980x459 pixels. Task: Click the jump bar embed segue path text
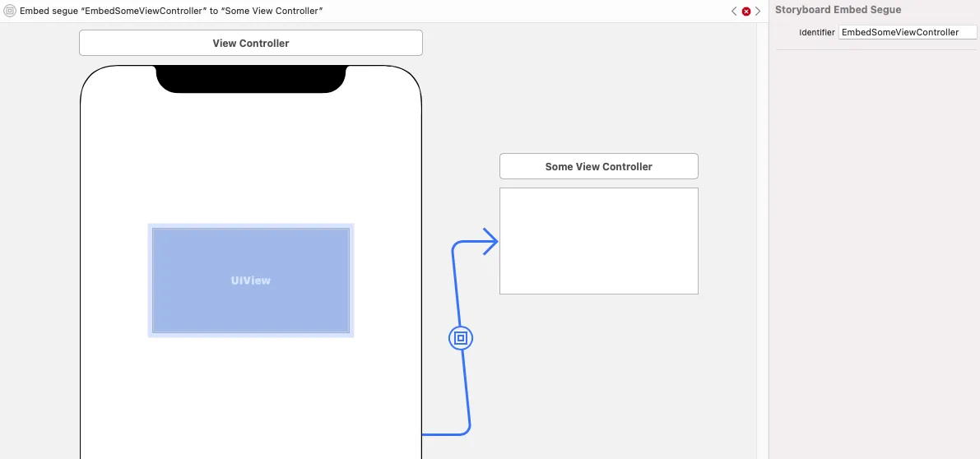[171, 12]
